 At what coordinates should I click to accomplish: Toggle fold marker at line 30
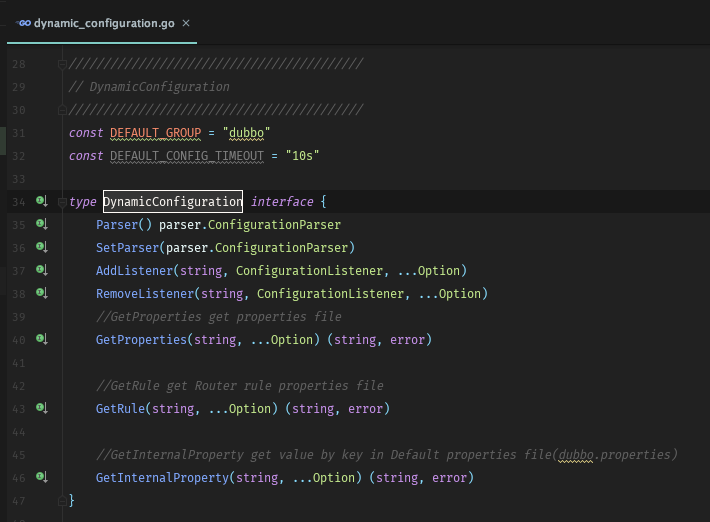[62, 110]
